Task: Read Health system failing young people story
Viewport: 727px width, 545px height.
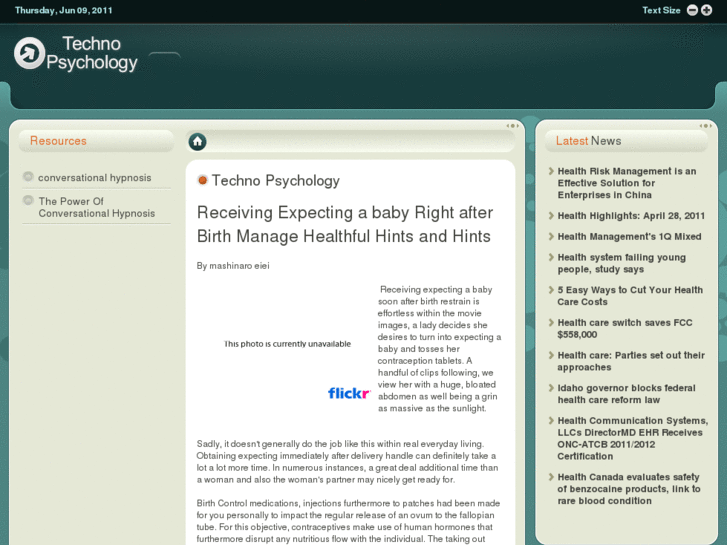Action: 621,263
